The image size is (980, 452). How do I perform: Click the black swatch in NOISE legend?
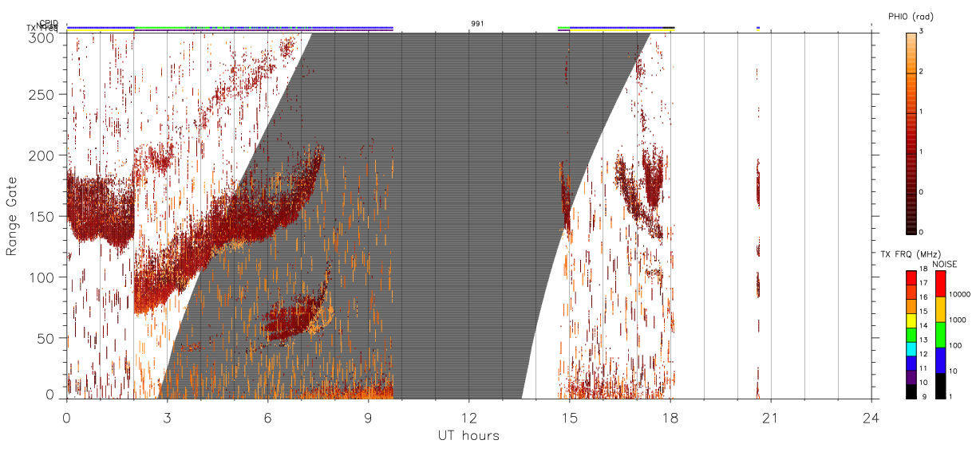click(x=940, y=386)
